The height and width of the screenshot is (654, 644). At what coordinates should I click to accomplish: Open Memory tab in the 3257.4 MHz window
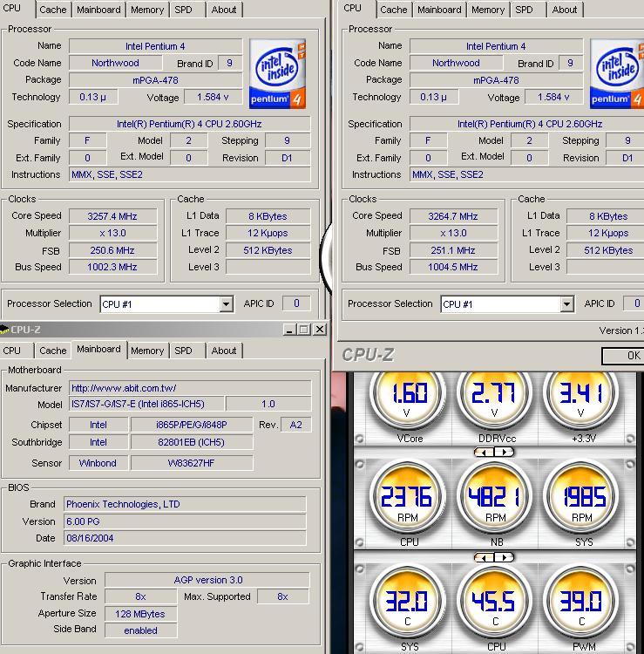(x=147, y=10)
